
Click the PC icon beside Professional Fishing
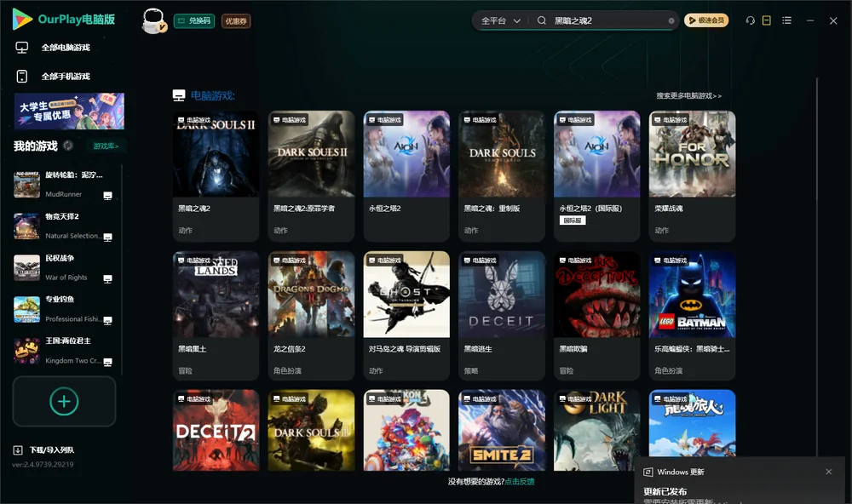coord(107,320)
